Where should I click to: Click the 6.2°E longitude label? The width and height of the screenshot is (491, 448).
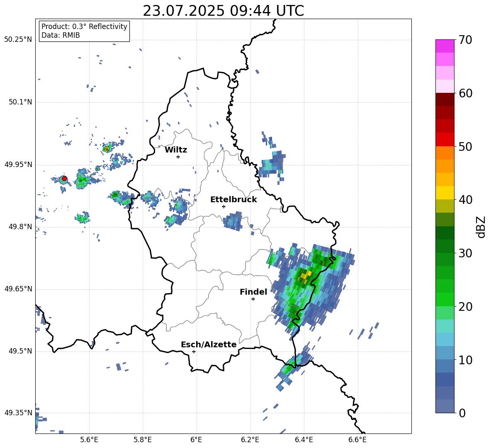250,440
